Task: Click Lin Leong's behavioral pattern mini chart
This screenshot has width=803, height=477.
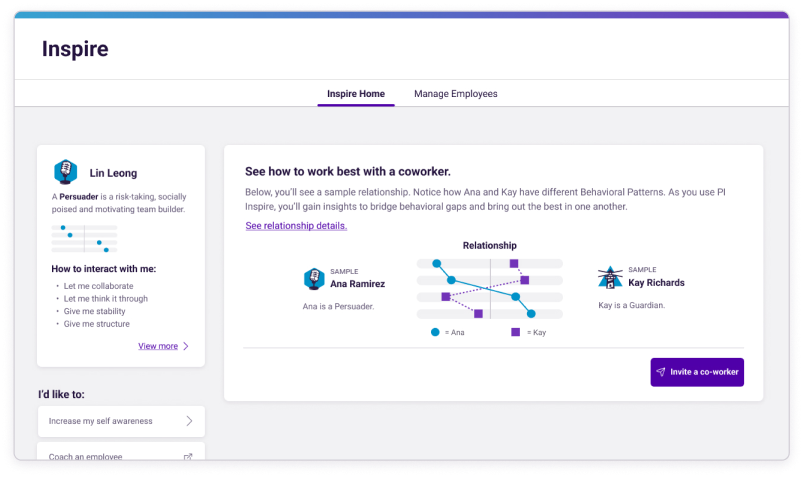Action: coord(84,238)
